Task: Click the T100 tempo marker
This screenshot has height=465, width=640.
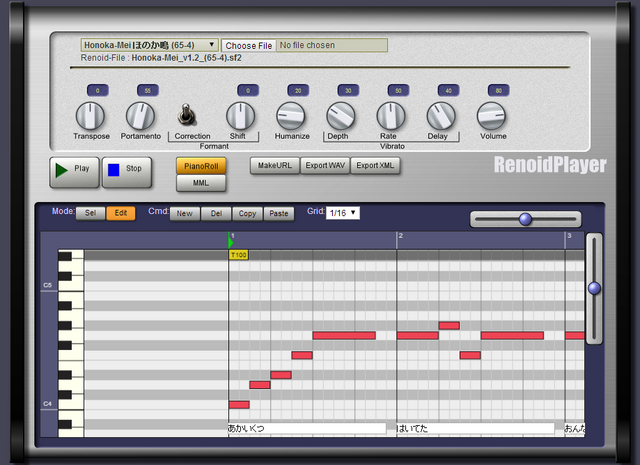Action: coord(238,255)
